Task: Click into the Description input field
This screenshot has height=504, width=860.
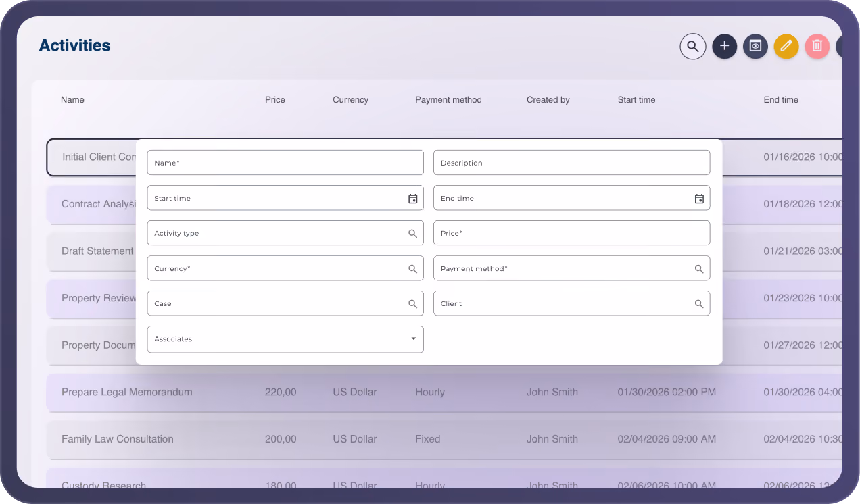Action: [572, 163]
